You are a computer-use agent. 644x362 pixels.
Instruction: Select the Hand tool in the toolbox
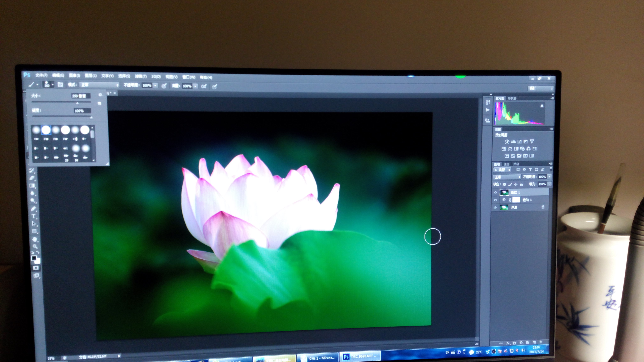(34, 239)
